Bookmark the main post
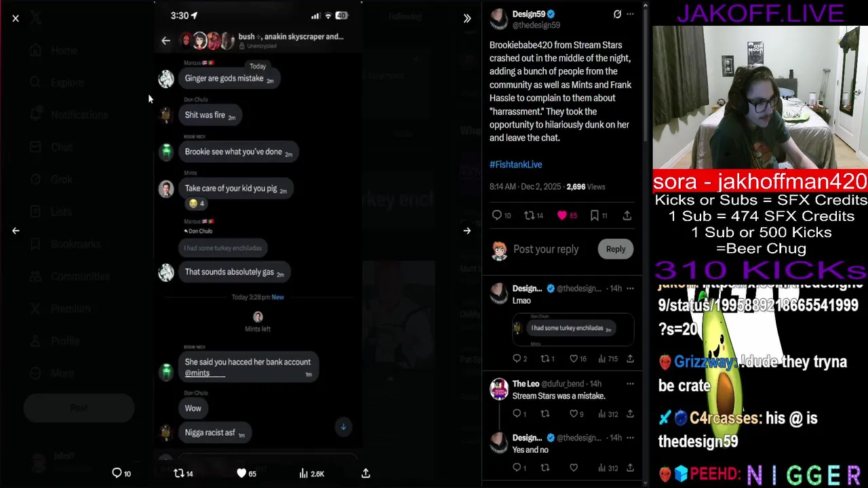The width and height of the screenshot is (868, 488). pos(595,216)
